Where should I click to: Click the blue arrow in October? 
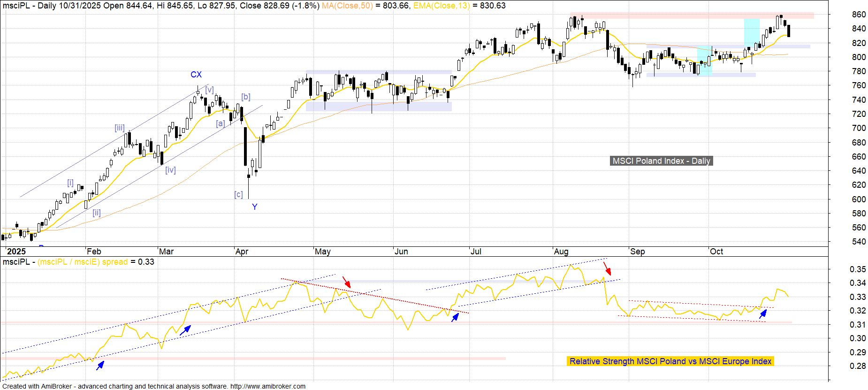click(763, 314)
